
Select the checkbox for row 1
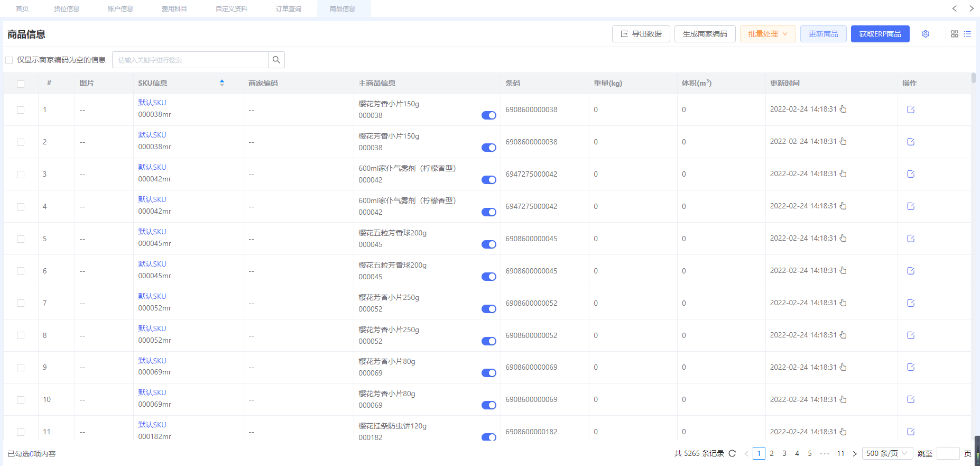[x=21, y=110]
